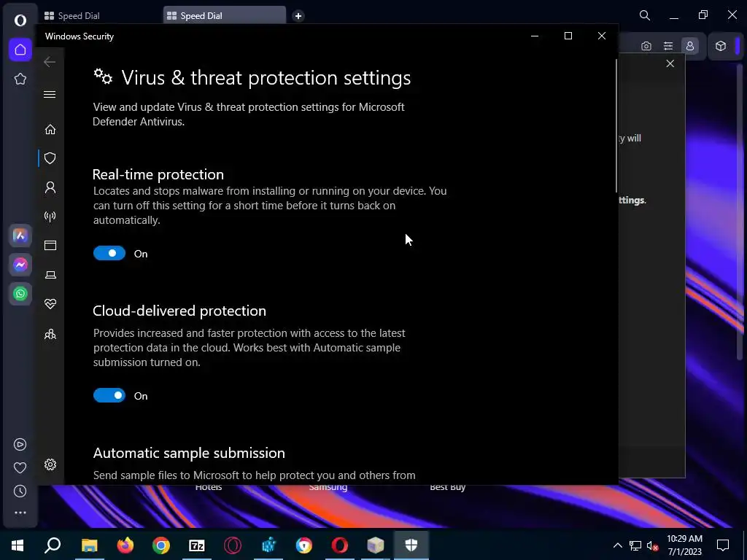Viewport: 747px width, 560px height.
Task: Click Windows Security content scrollbar
Action: click(616, 125)
